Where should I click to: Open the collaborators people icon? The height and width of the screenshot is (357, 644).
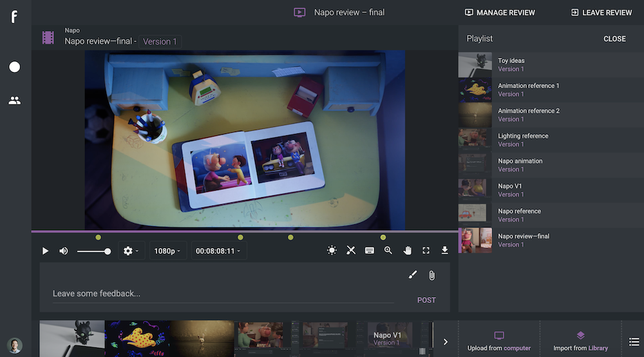pos(14,101)
